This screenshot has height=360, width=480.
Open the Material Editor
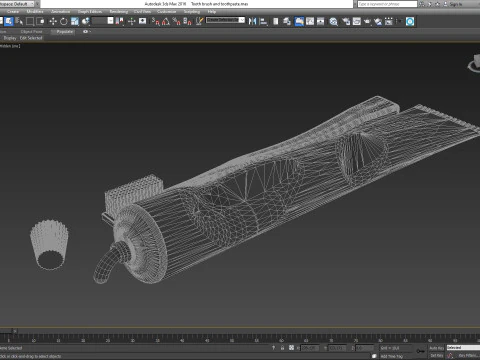[333, 21]
